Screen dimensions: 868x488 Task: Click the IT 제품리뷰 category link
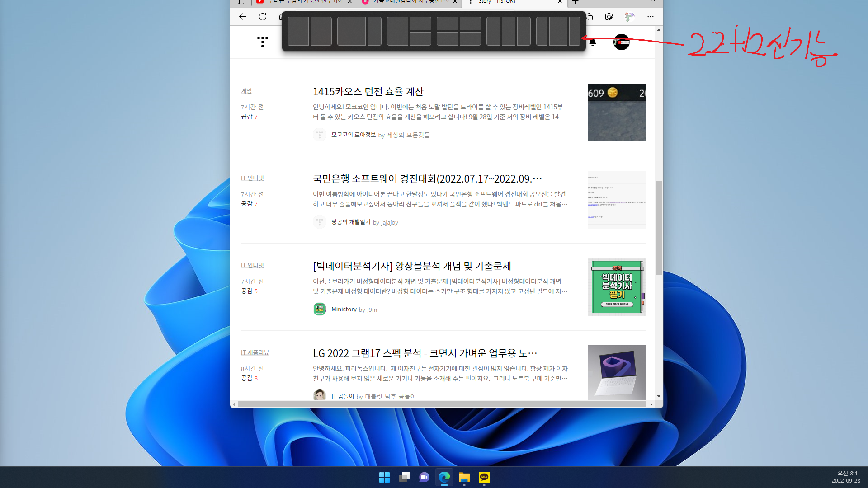[x=255, y=352]
